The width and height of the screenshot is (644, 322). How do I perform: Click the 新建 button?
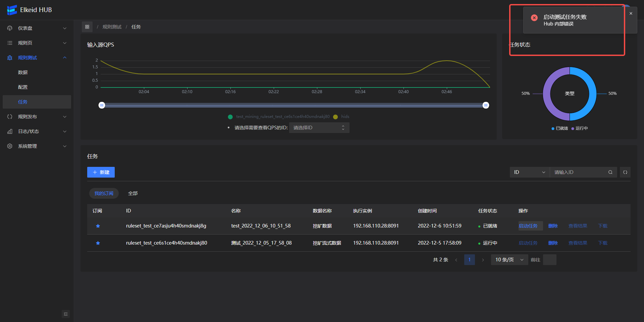(101, 172)
